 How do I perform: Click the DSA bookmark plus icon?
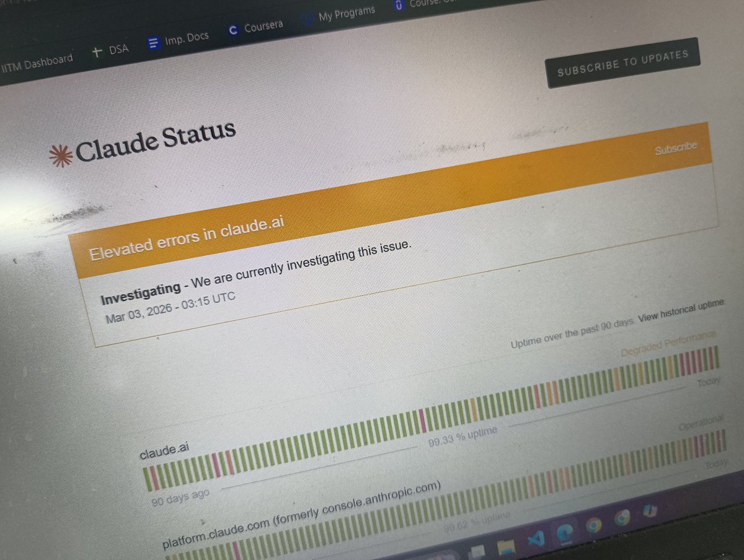[97, 52]
